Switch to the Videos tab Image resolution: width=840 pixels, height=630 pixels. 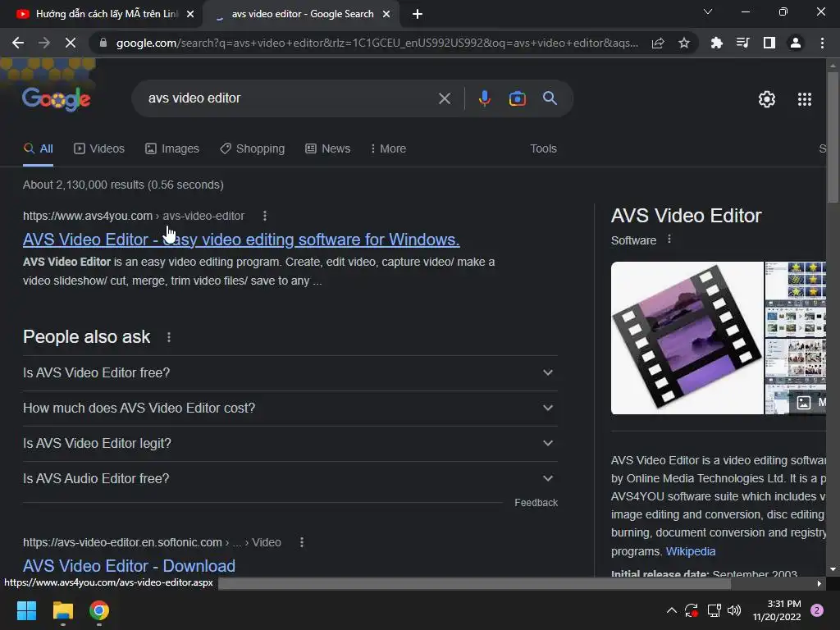click(99, 148)
